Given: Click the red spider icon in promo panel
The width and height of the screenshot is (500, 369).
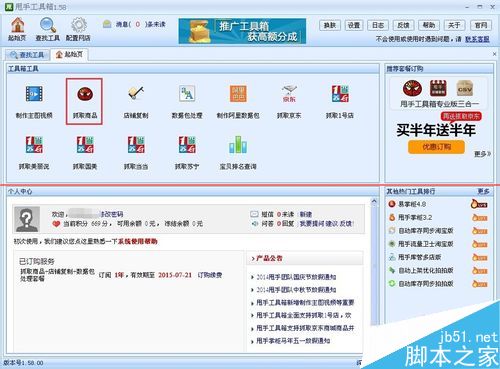Looking at the screenshot, I should pos(412,88).
